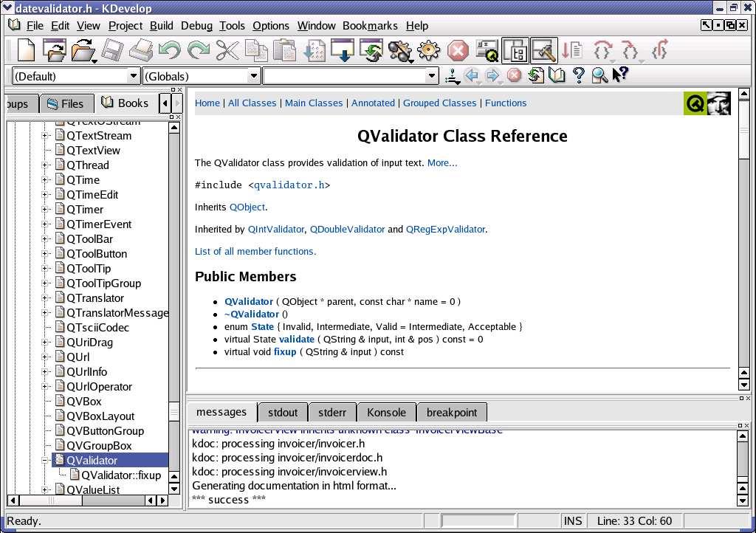Screen dimensions: 756x533
Task: Click the Debug gear icon
Action: [429, 50]
